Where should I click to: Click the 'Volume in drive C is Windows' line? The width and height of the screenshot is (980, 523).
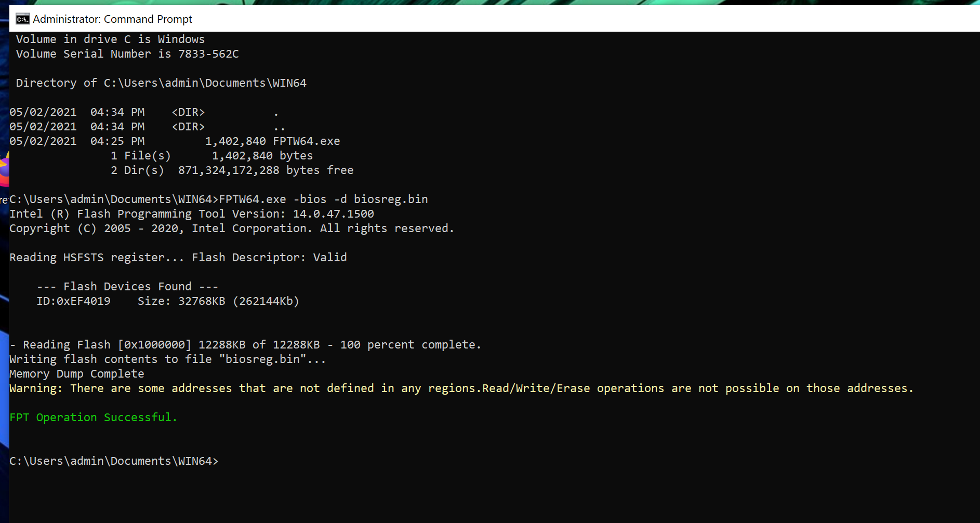[x=110, y=39]
